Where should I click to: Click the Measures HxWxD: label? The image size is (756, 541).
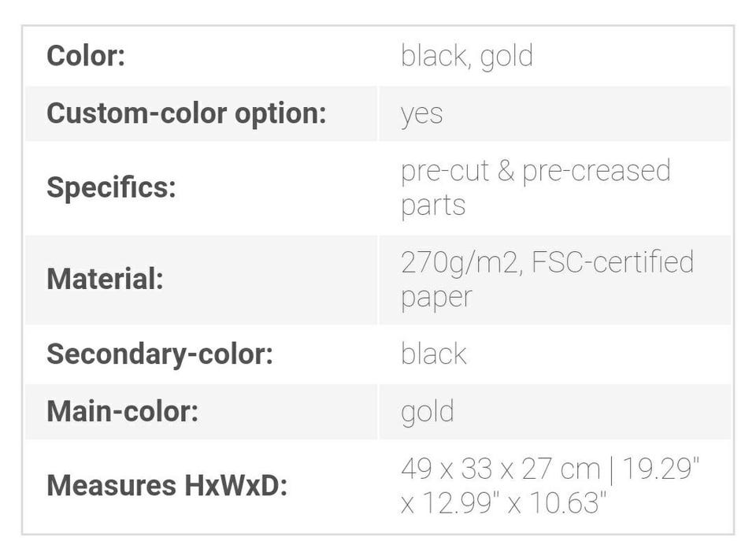coord(167,486)
